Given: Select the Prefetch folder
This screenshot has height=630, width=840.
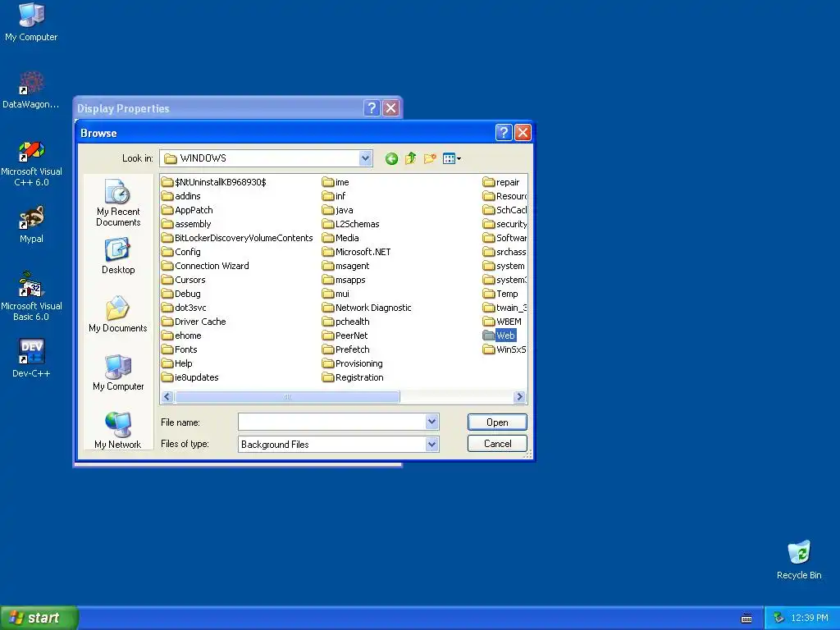Looking at the screenshot, I should 346,349.
